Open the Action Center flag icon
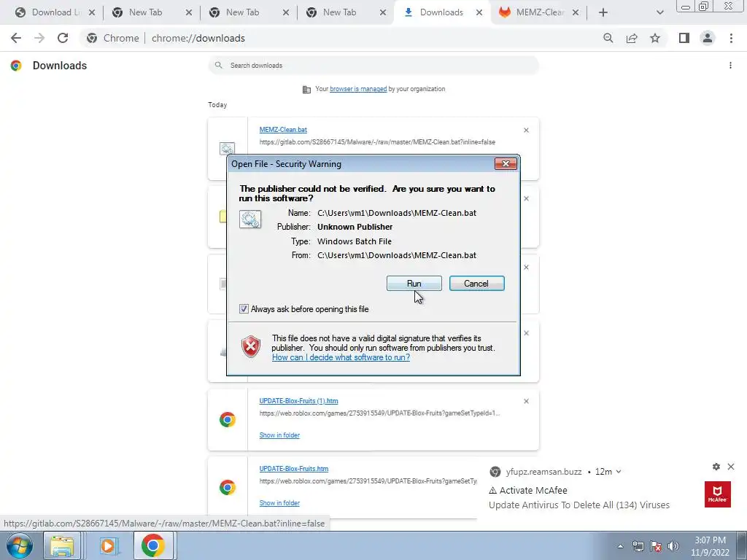Viewport: 747px width, 560px height. point(656,546)
